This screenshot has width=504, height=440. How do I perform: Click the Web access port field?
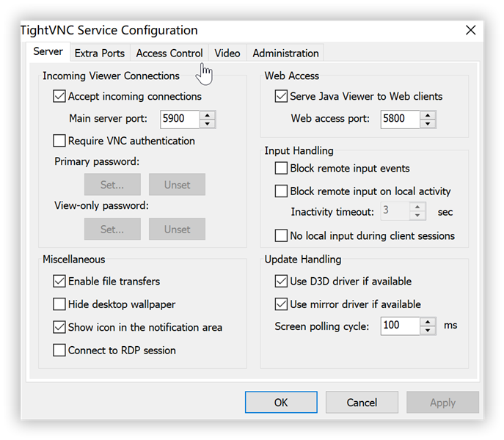coord(400,120)
